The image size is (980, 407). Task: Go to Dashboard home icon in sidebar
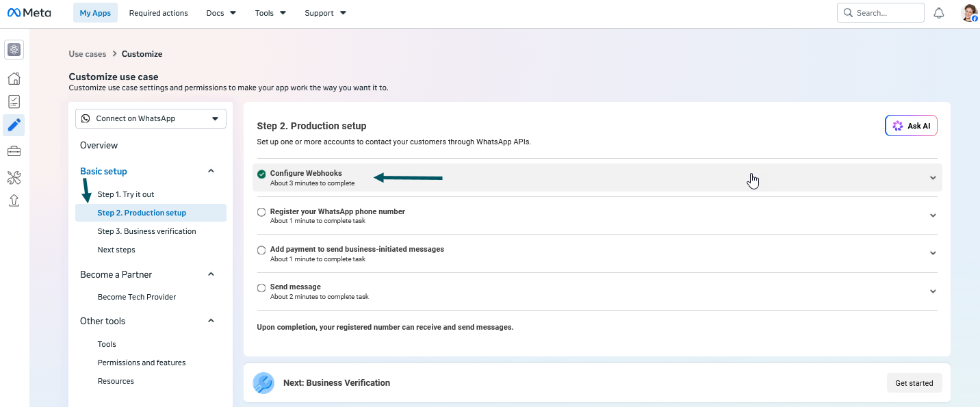coord(14,78)
